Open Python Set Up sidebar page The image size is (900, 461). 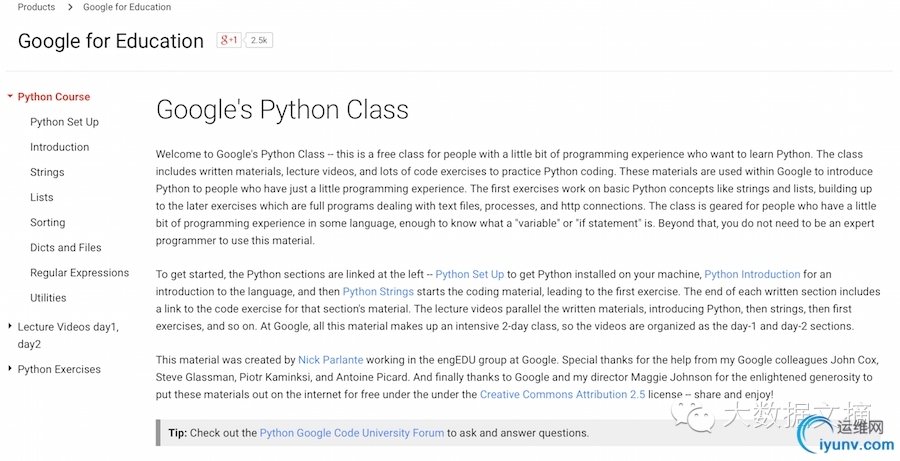click(x=64, y=122)
